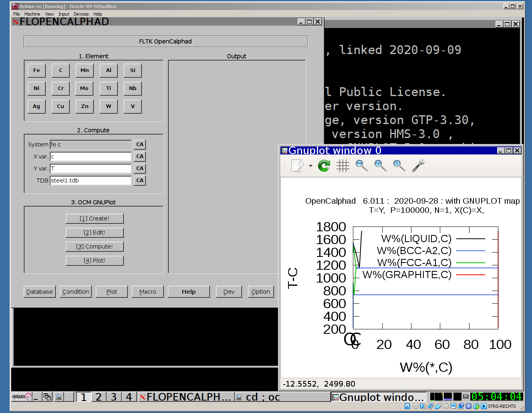This screenshot has width=532, height=413.
Task: Switch to workspace 2
Action: tap(99, 397)
